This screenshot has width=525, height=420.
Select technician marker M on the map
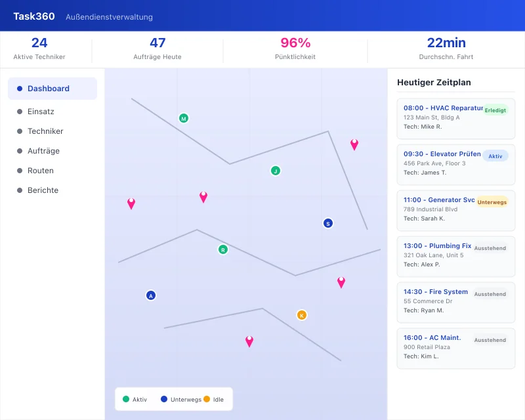[184, 118]
